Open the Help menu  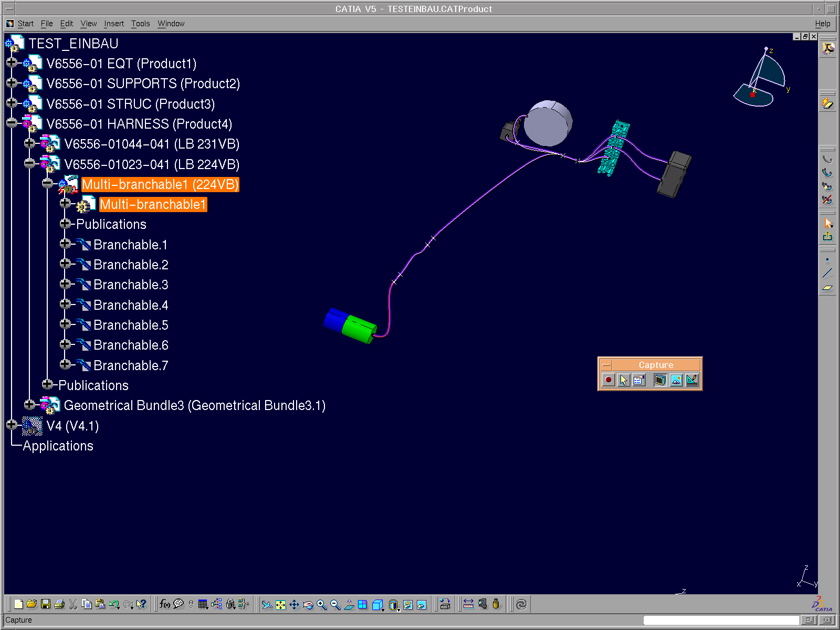click(823, 24)
